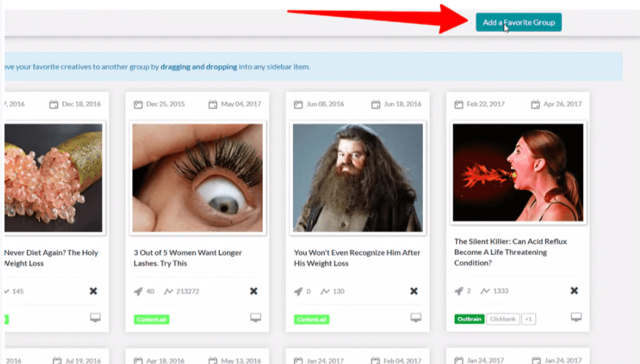Click the Apr 26, 2017 date

(x=563, y=104)
